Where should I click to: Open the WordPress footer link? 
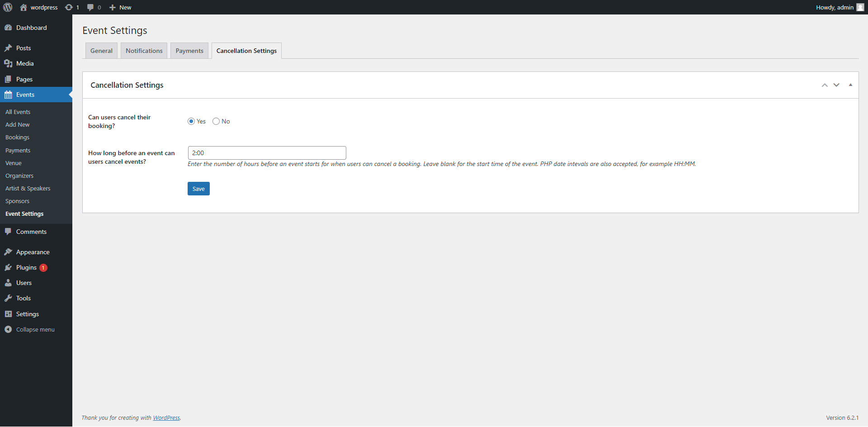coord(166,418)
